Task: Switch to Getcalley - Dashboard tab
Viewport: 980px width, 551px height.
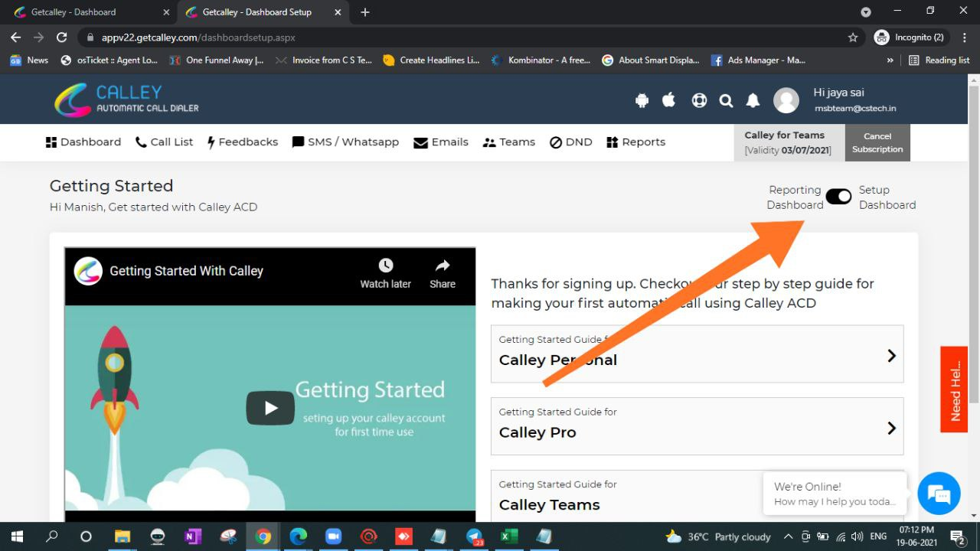Action: tap(90, 12)
